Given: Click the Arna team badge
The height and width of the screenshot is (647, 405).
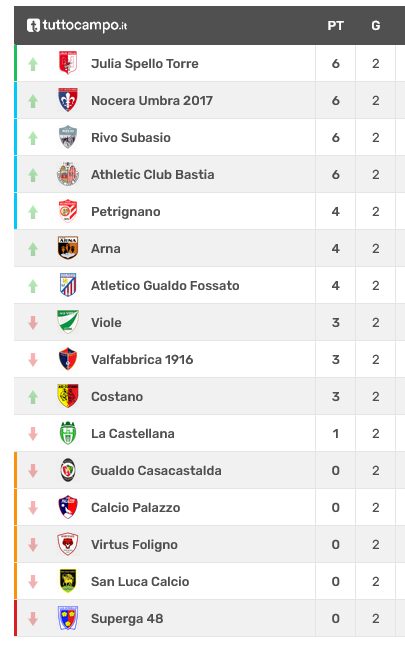Looking at the screenshot, I should pyautogui.click(x=68, y=248).
